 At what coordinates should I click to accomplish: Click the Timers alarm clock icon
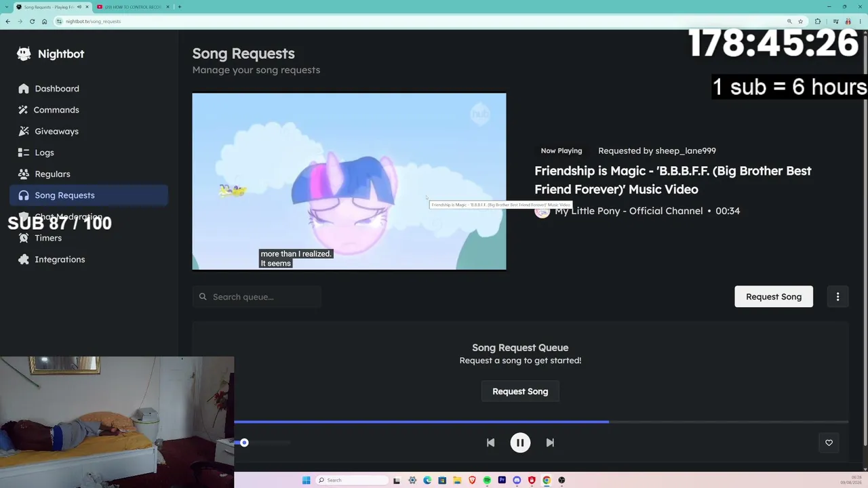tap(24, 238)
